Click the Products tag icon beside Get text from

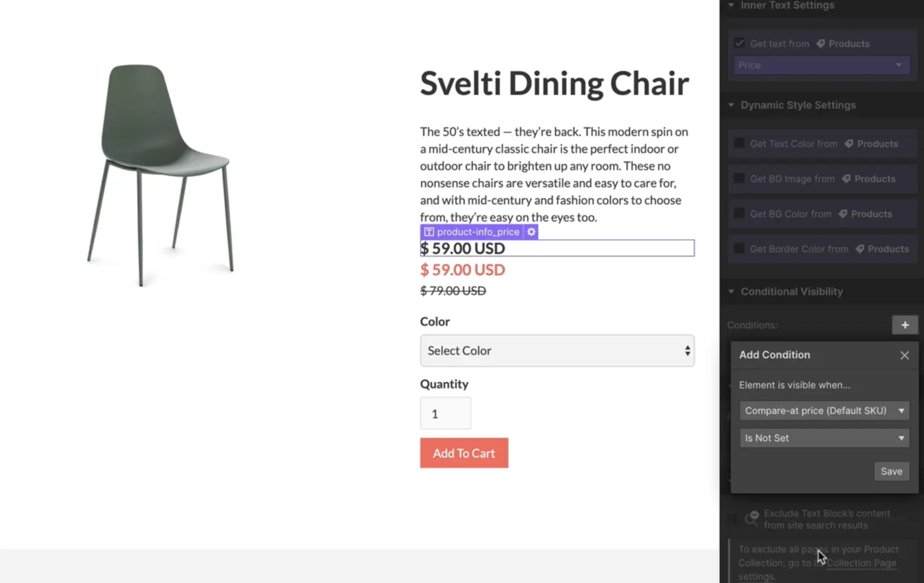coord(821,44)
